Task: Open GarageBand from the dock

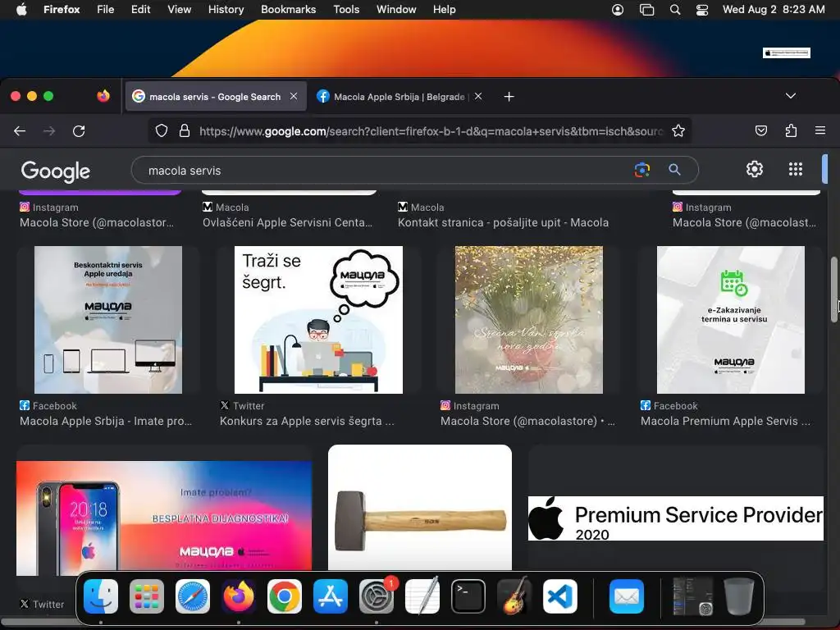Action: pyautogui.click(x=514, y=596)
